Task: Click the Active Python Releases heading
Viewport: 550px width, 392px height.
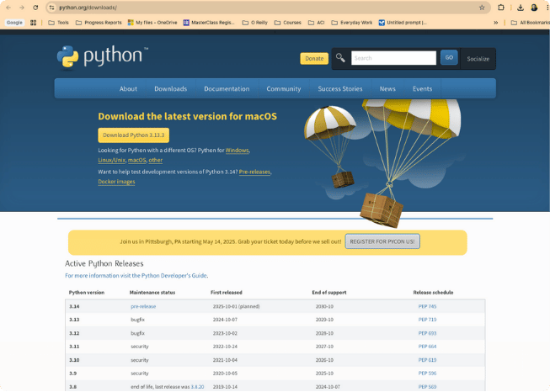Action: [x=104, y=264]
